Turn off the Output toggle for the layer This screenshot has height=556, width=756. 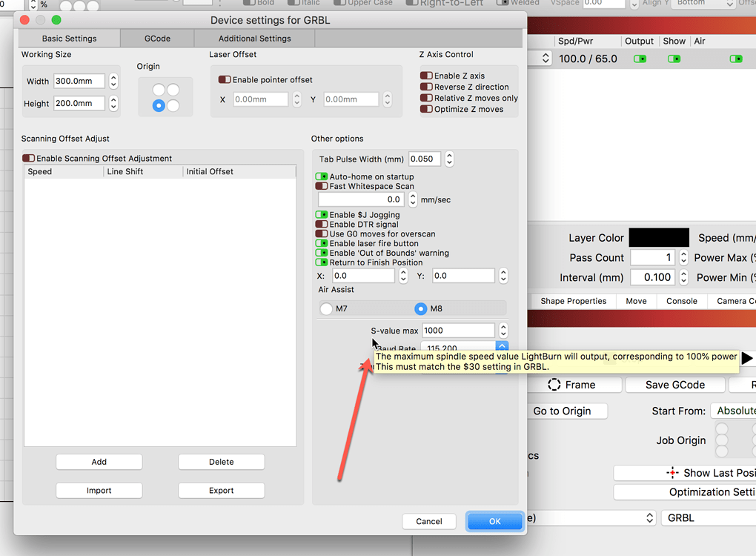tap(639, 59)
